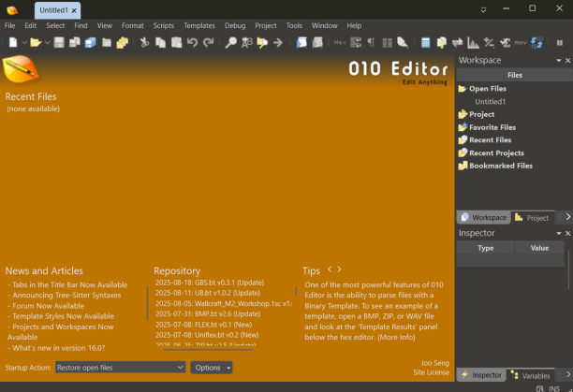Click the key-on-document toolbar icon
Viewport: 573px width, 392px height.
[441, 43]
